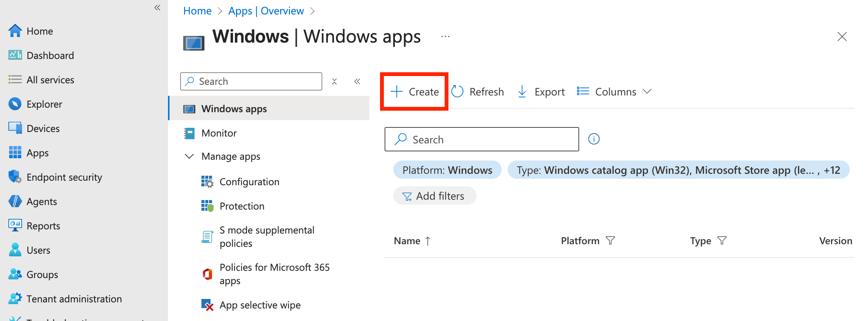The image size is (868, 321).
Task: Click the info icon beside the Search box
Action: point(594,139)
